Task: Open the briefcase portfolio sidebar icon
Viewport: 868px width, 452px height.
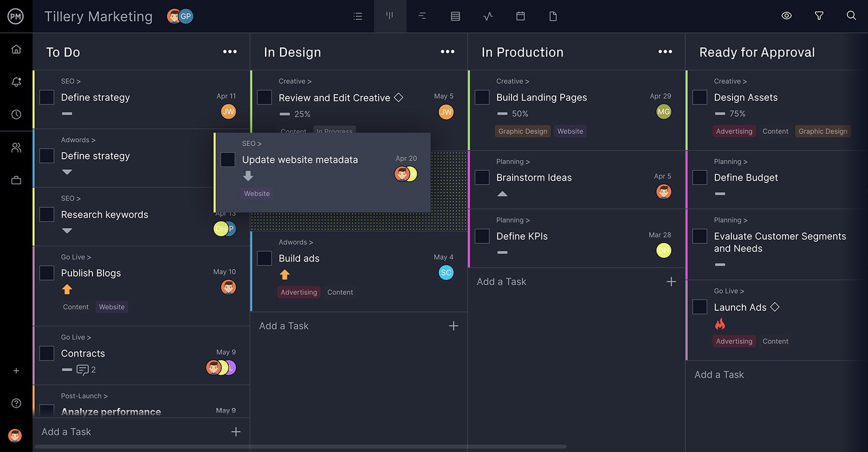Action: [16, 180]
